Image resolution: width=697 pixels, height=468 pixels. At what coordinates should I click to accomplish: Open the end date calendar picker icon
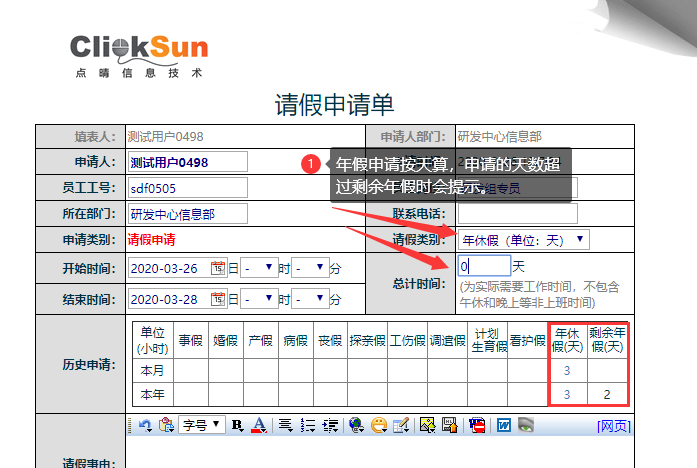[x=218, y=299]
